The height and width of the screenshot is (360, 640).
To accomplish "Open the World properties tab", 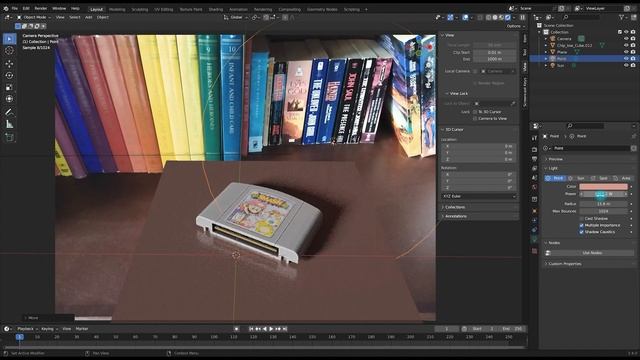I will (x=535, y=187).
